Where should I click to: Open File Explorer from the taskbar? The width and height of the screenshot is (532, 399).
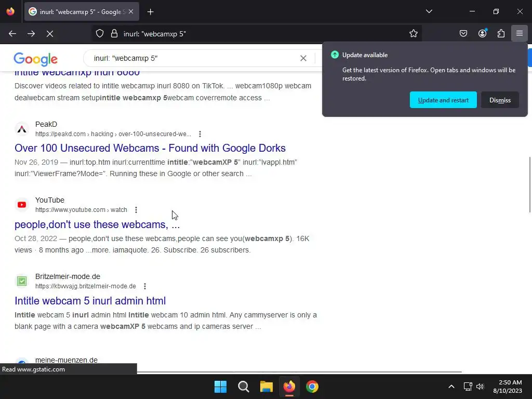267,387
